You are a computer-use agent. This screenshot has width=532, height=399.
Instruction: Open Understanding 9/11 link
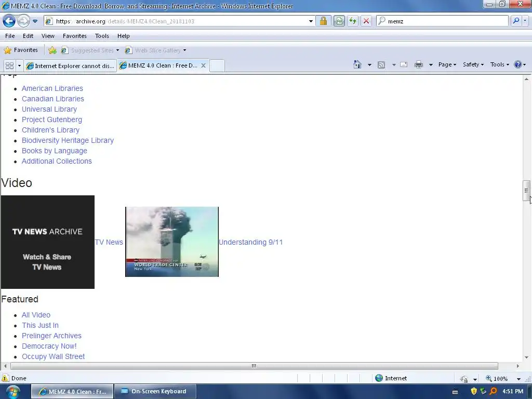251,242
